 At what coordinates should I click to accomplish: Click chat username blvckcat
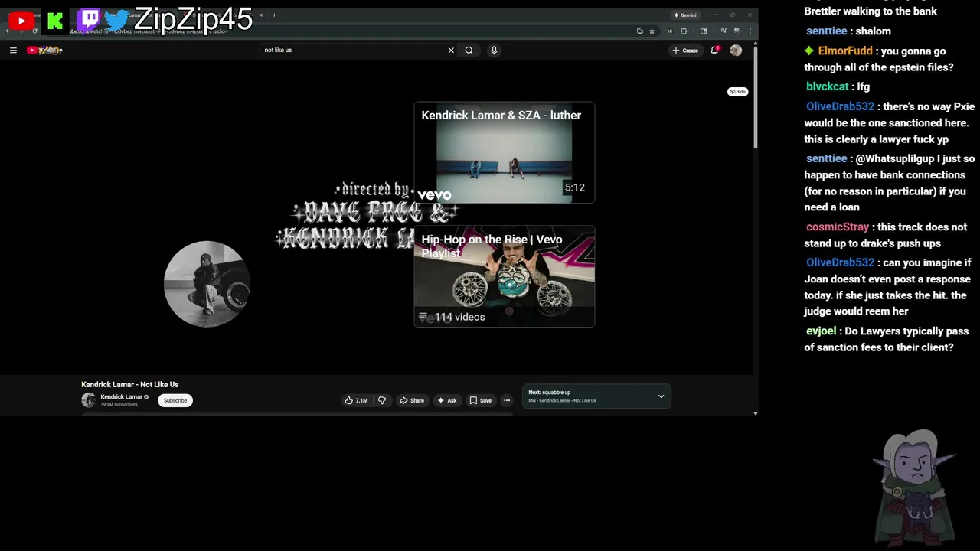click(827, 86)
